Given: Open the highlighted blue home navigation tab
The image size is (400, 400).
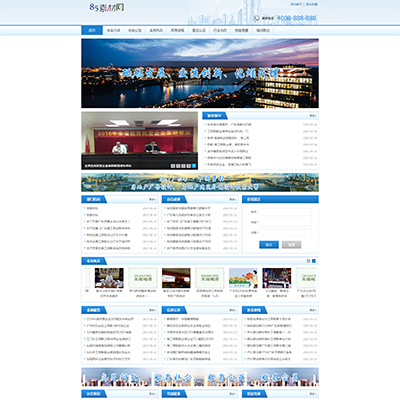Looking at the screenshot, I should click(92, 30).
